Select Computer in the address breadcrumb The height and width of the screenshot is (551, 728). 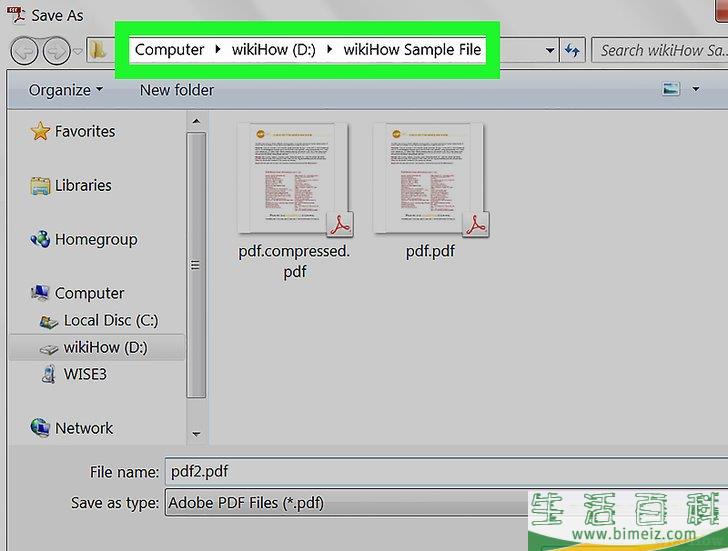click(169, 50)
